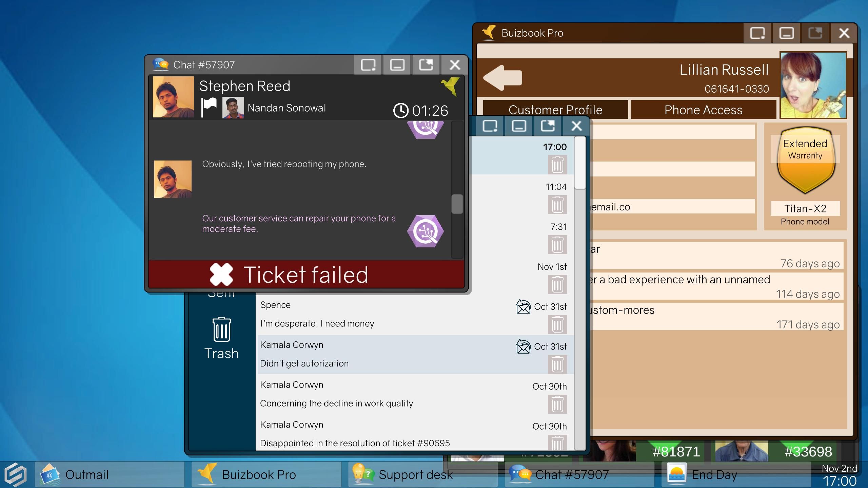Click the chat window scrollbar thumb
The height and width of the screenshot is (488, 868).
coord(457,204)
